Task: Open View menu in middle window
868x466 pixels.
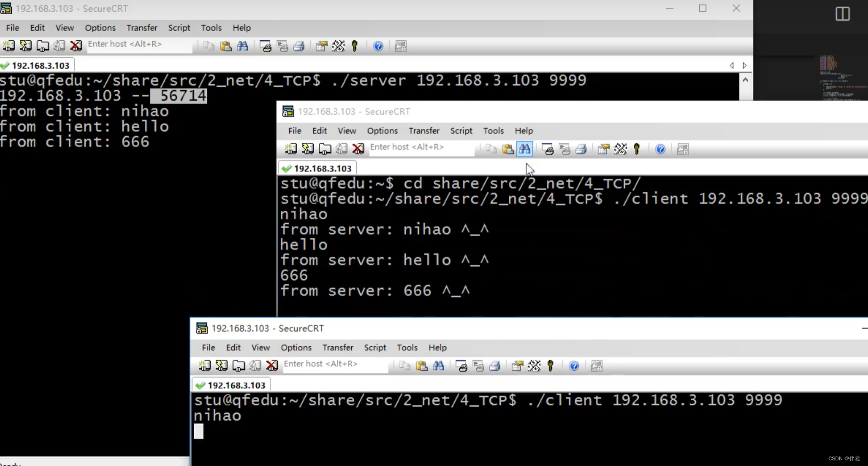Action: click(347, 131)
